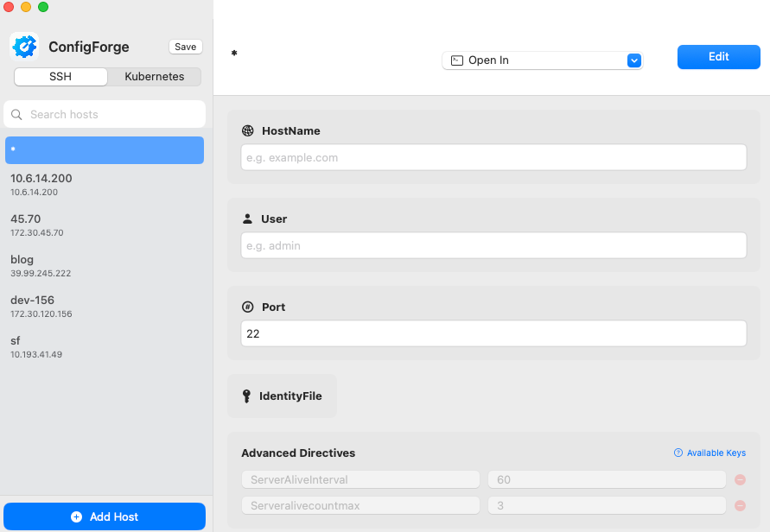This screenshot has height=532, width=770.
Task: Click the search magnifier icon
Action: 16,114
